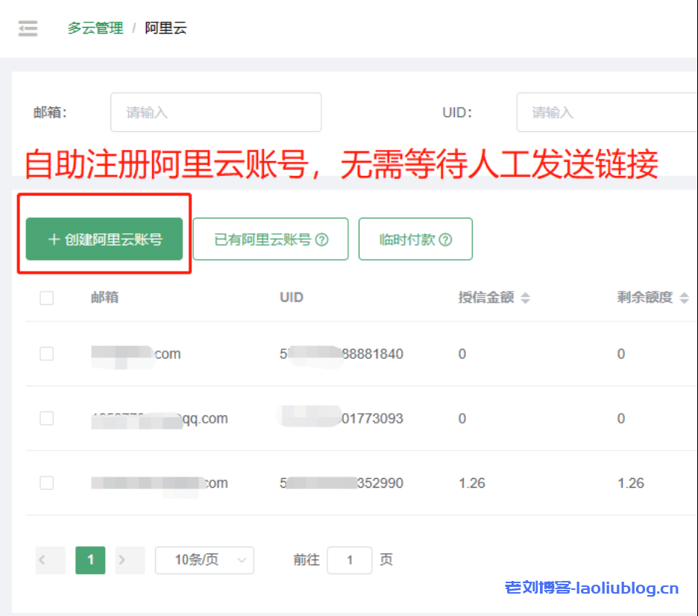Check the checkbox for the qq.com account row

coord(47,418)
